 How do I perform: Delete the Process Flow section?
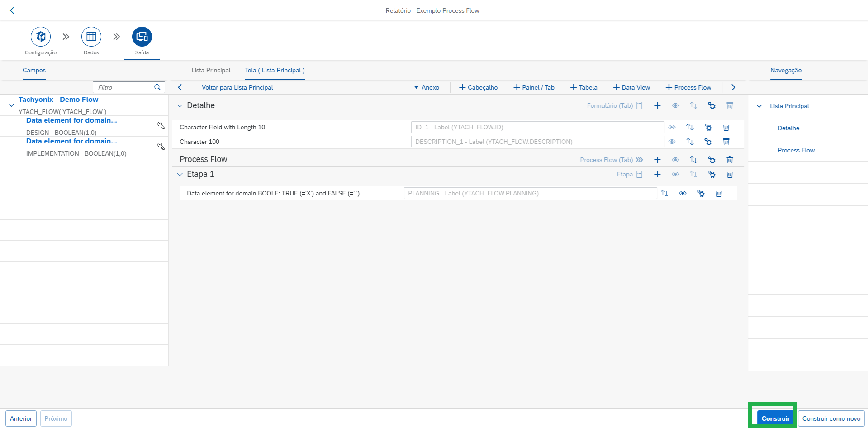click(730, 160)
